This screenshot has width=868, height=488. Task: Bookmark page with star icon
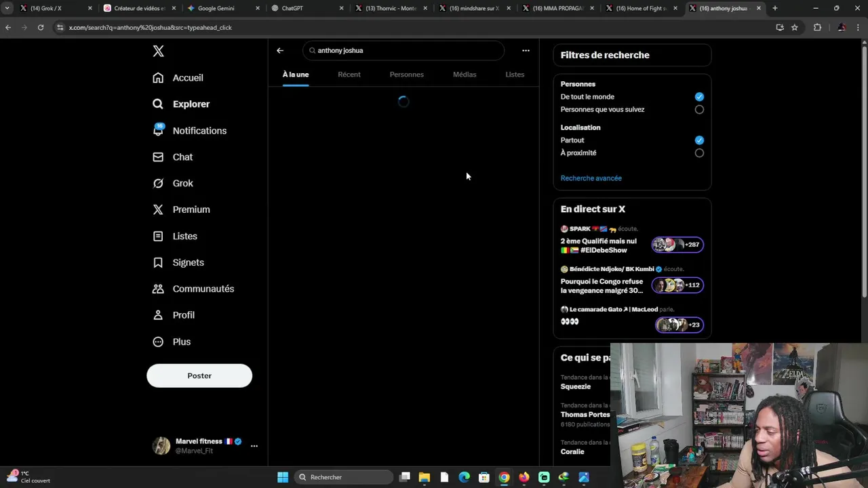pyautogui.click(x=795, y=27)
